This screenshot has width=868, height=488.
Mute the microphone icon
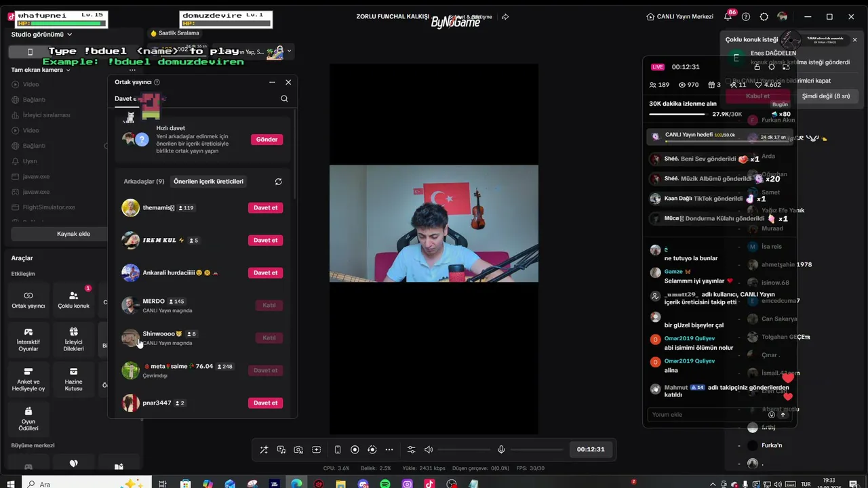501,449
